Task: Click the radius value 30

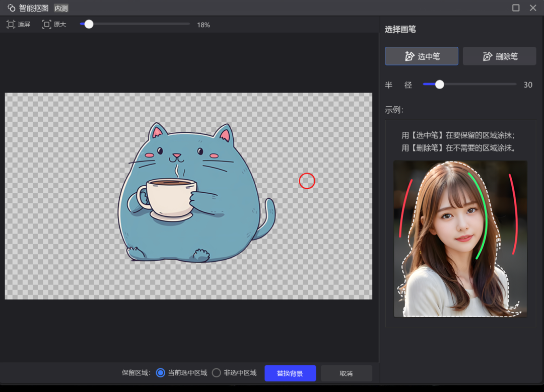Action: pyautogui.click(x=528, y=85)
